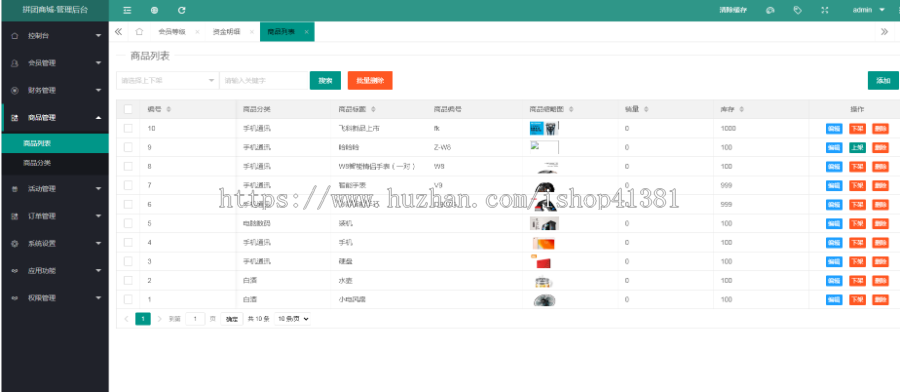
Task: Open 商品分类 in the sidebar submenu
Action: coord(55,163)
